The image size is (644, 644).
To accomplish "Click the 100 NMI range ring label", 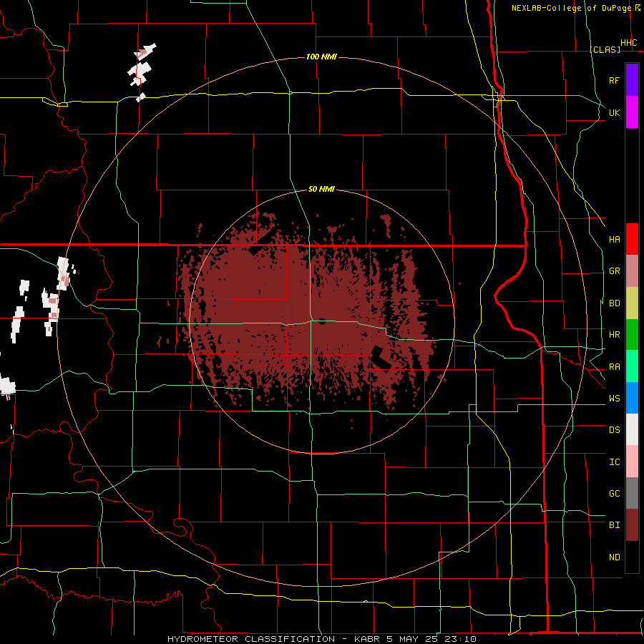I will click(x=321, y=57).
